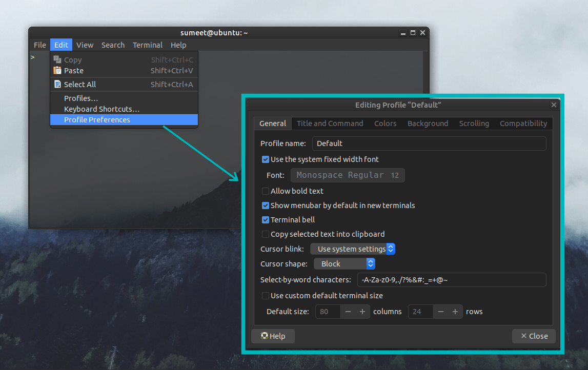
Task: Enable the Allow bold text checkbox
Action: [x=265, y=191]
